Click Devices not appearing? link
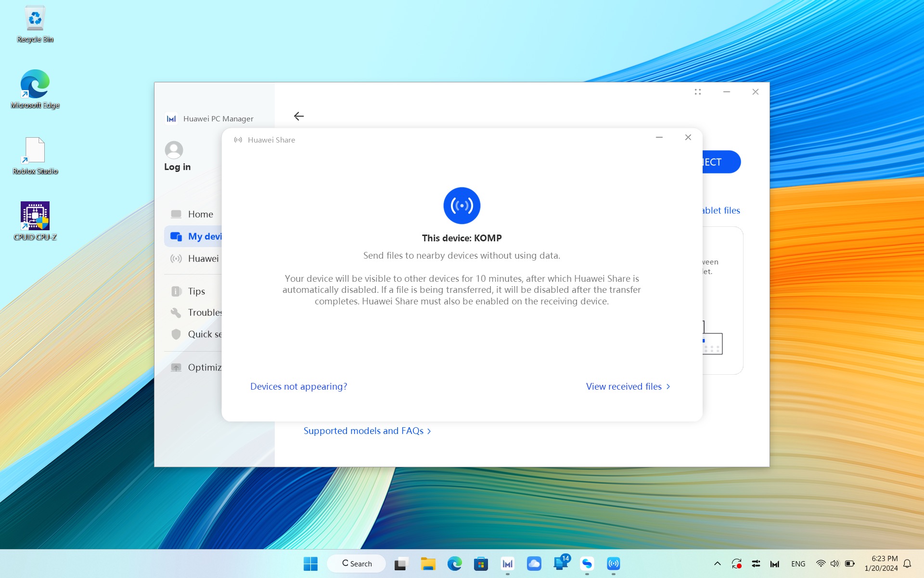 pos(298,386)
